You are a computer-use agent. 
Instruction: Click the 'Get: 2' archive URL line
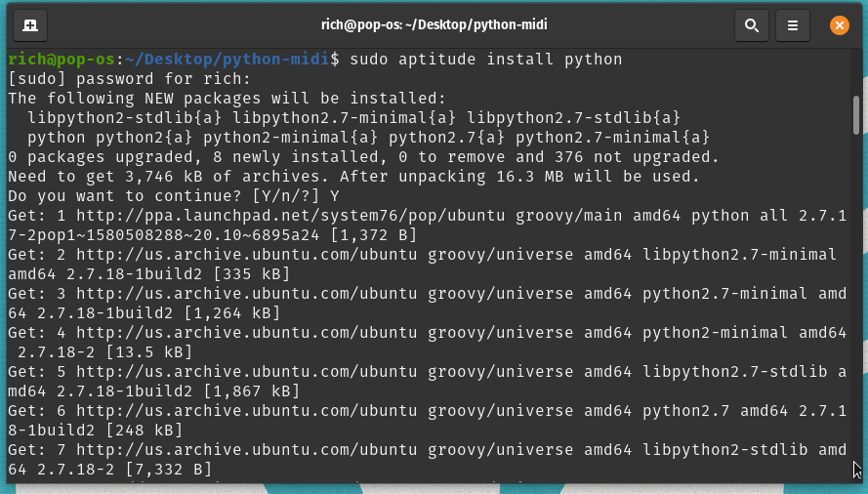click(423, 255)
